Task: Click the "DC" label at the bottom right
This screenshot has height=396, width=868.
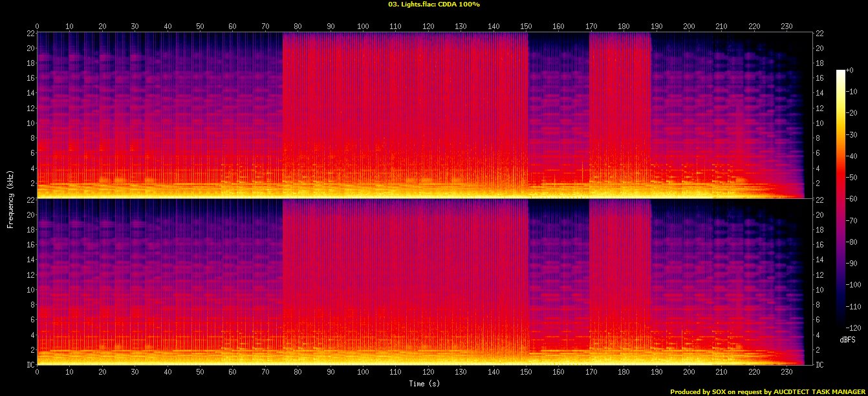Action: tap(820, 365)
